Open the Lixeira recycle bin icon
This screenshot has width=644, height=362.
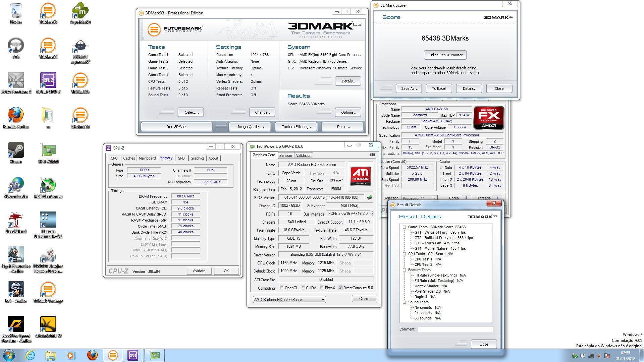coord(16,13)
